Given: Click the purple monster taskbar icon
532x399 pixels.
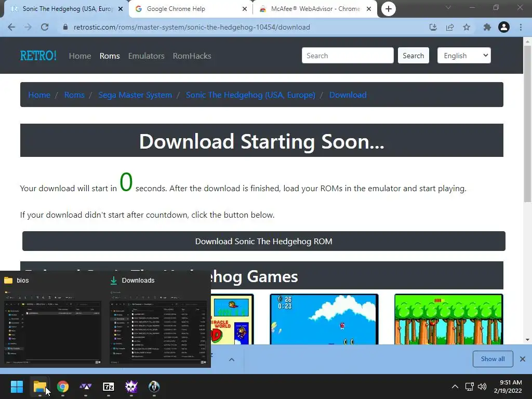Looking at the screenshot, I should pyautogui.click(x=131, y=387).
